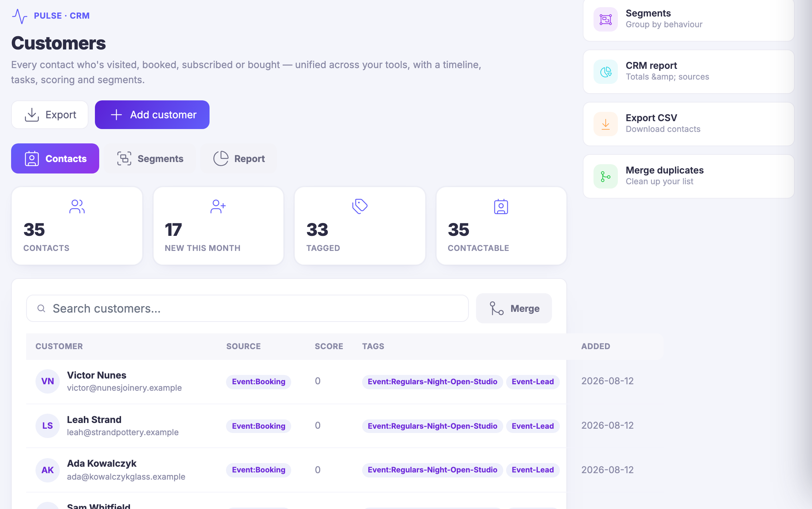The height and width of the screenshot is (509, 812).
Task: Click the 35 Contactable stat card
Action: [x=501, y=226]
